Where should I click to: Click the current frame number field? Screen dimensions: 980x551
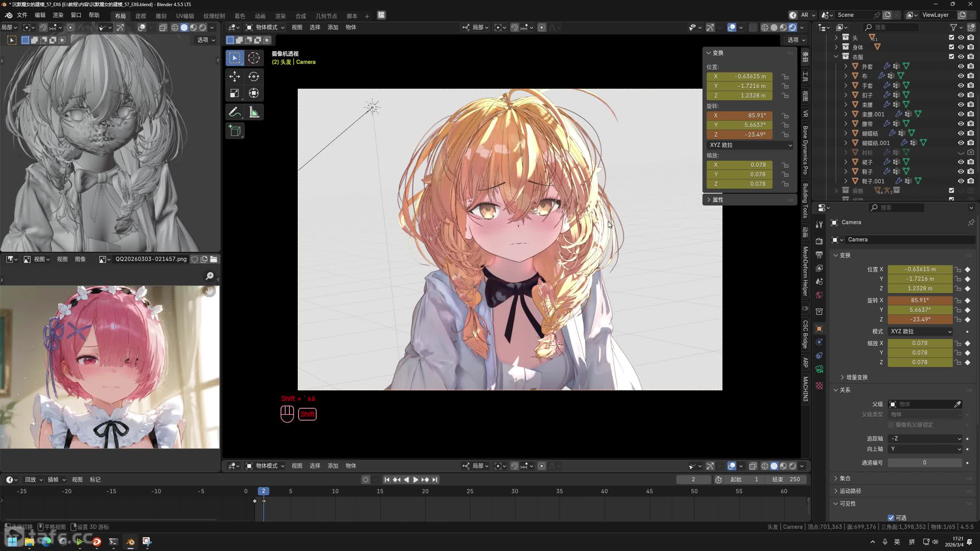click(693, 479)
